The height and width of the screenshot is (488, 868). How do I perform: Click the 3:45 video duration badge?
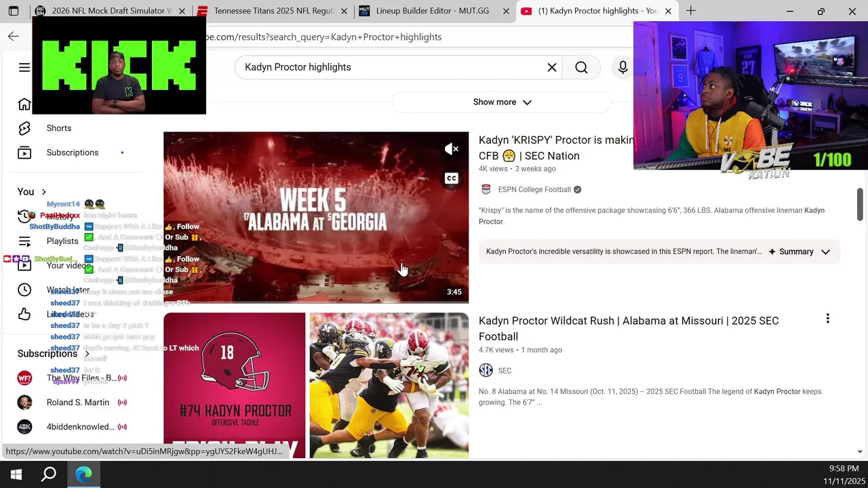tap(454, 292)
